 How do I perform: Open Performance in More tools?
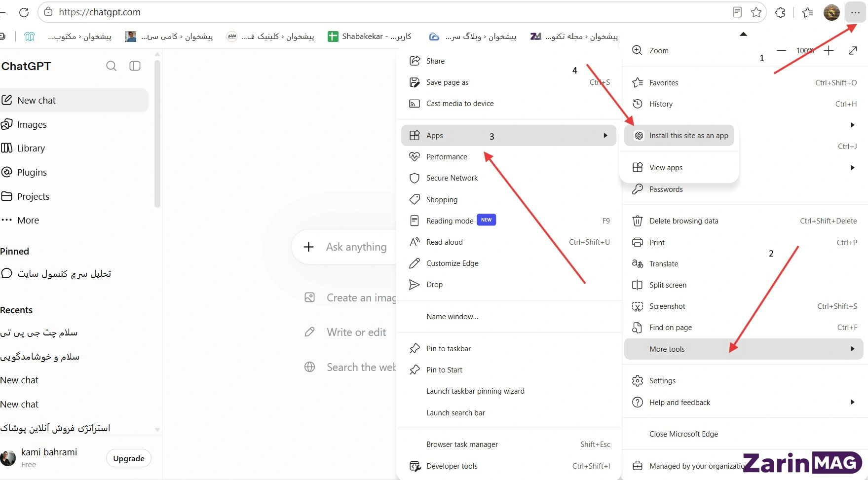point(509,157)
